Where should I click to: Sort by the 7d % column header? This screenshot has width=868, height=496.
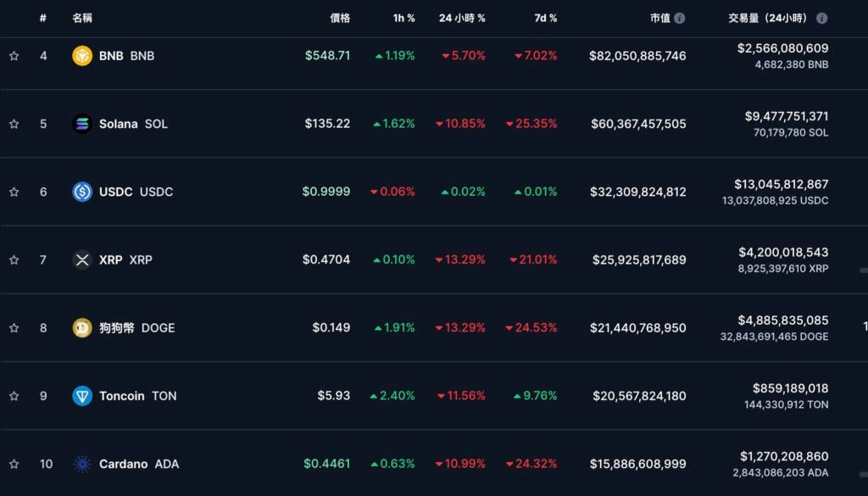[545, 18]
